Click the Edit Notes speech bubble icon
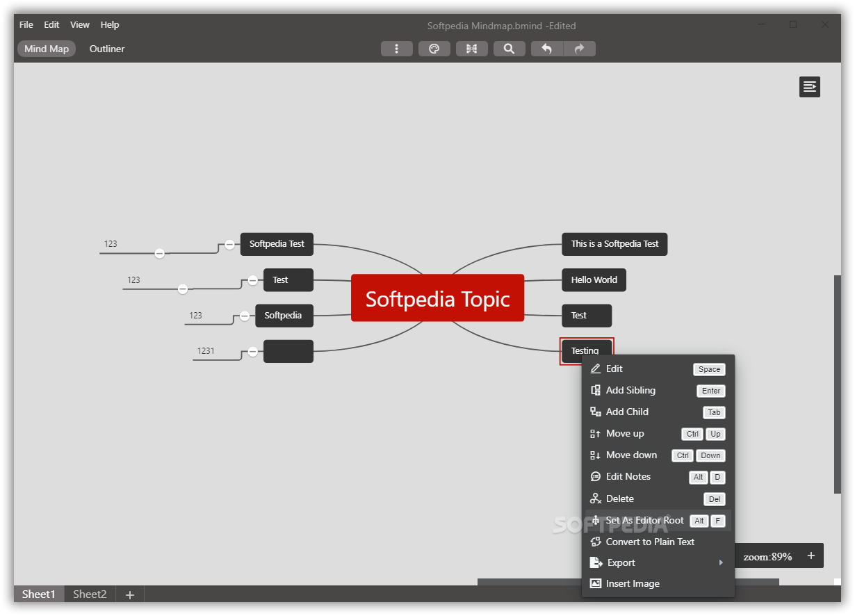The image size is (855, 616). point(596,476)
